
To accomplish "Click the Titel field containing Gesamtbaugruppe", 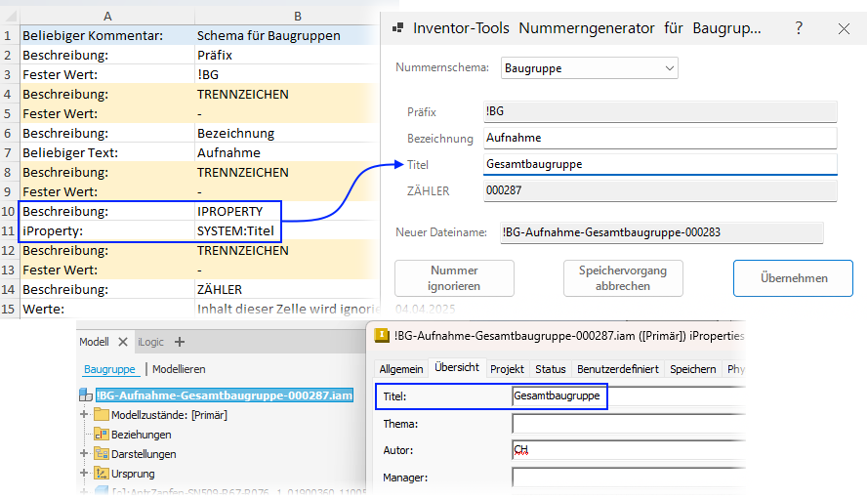I will click(x=660, y=164).
